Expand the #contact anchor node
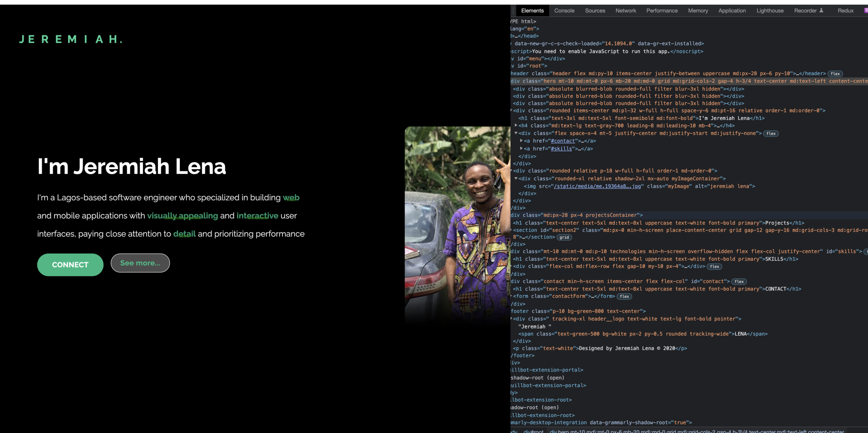This screenshot has height=433, width=868. (x=522, y=141)
